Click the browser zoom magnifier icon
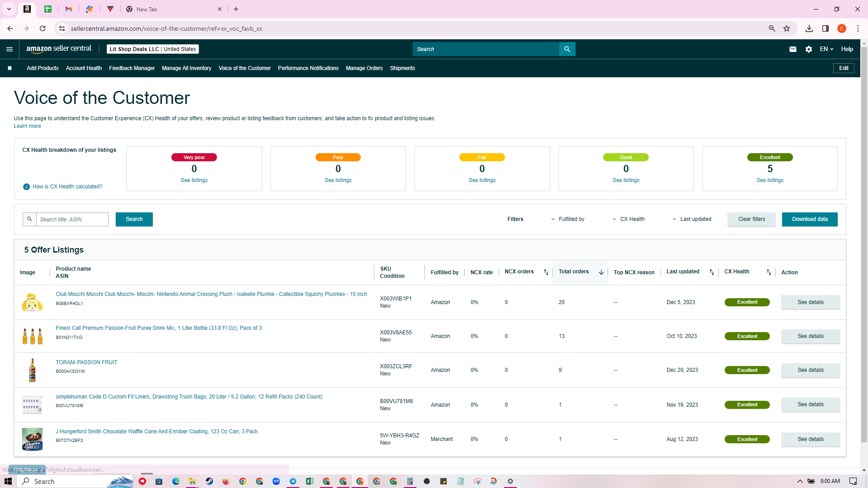Viewport: 868px width, 488px height. 772,28
